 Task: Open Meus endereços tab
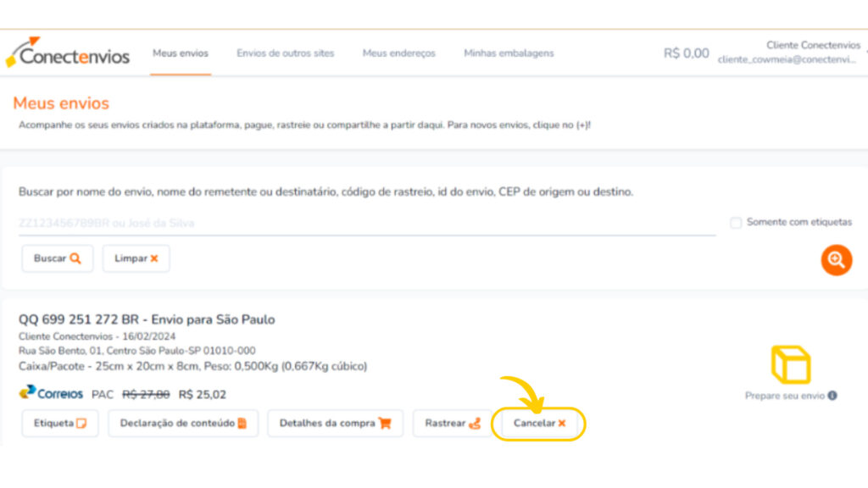399,53
